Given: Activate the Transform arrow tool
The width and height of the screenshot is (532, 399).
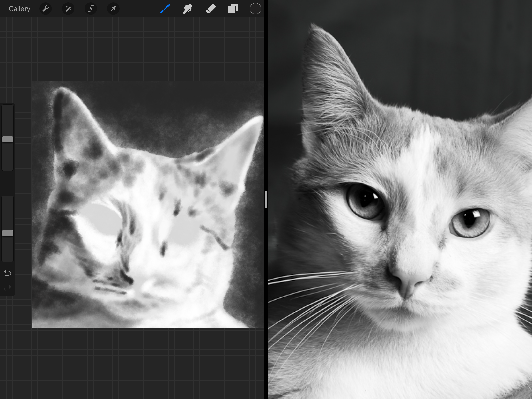Looking at the screenshot, I should 113,9.
